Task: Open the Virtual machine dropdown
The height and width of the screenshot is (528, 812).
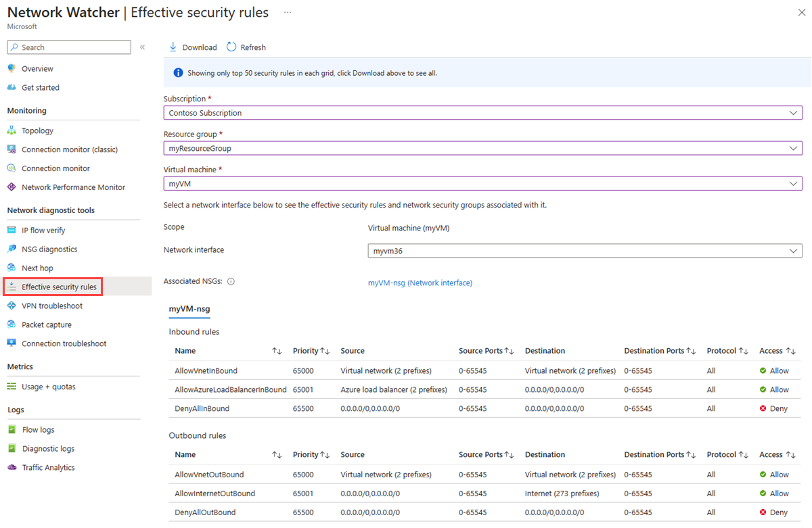Action: coord(482,183)
